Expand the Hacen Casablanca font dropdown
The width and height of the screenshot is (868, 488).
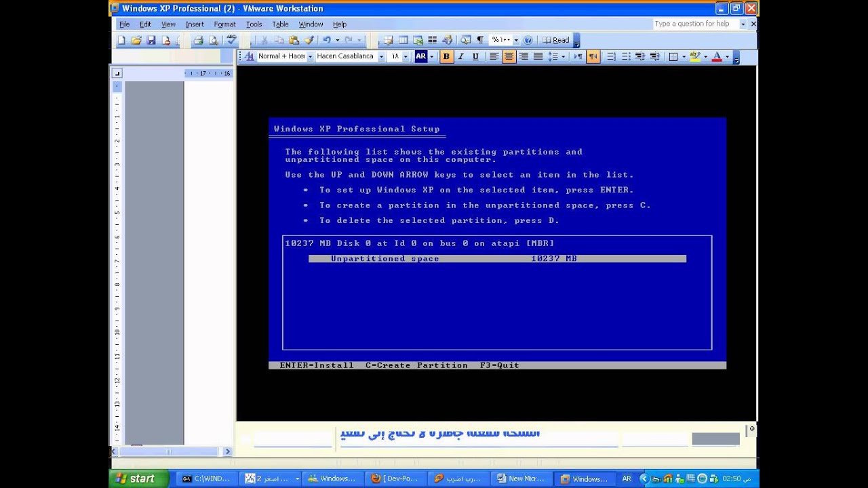[x=381, y=57]
